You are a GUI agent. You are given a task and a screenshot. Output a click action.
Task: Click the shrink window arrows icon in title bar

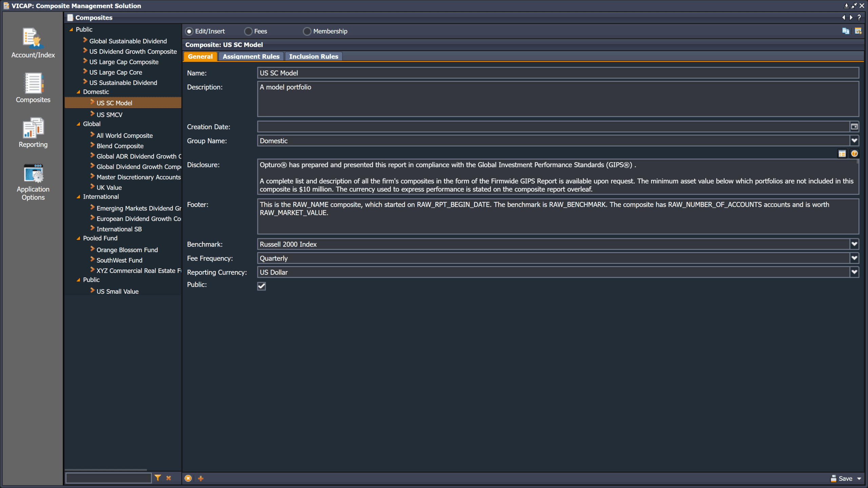click(x=854, y=6)
